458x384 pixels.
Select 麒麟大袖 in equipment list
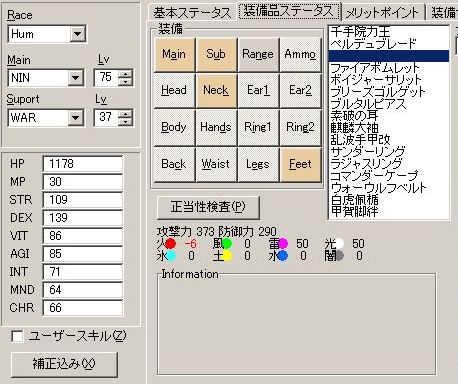coord(354,128)
